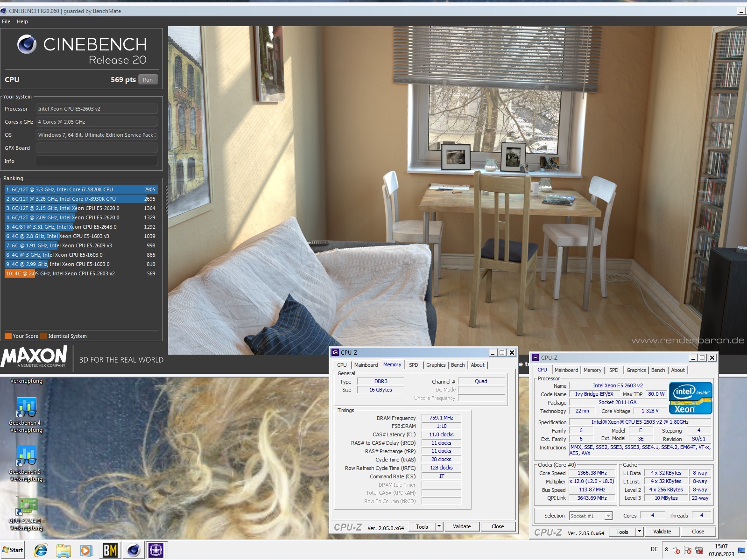Click Tools button in Memory window
Viewport: 747px width, 560px height.
422,526
